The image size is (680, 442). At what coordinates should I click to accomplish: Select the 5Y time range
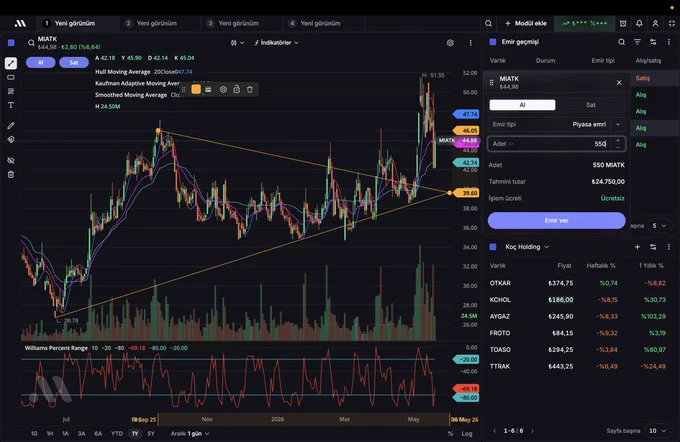(x=151, y=433)
